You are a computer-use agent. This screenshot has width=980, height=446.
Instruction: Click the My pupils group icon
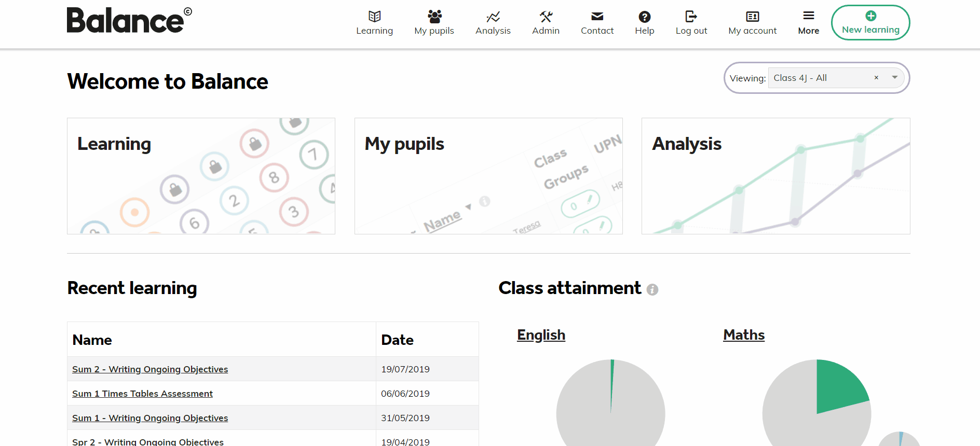pos(434,17)
